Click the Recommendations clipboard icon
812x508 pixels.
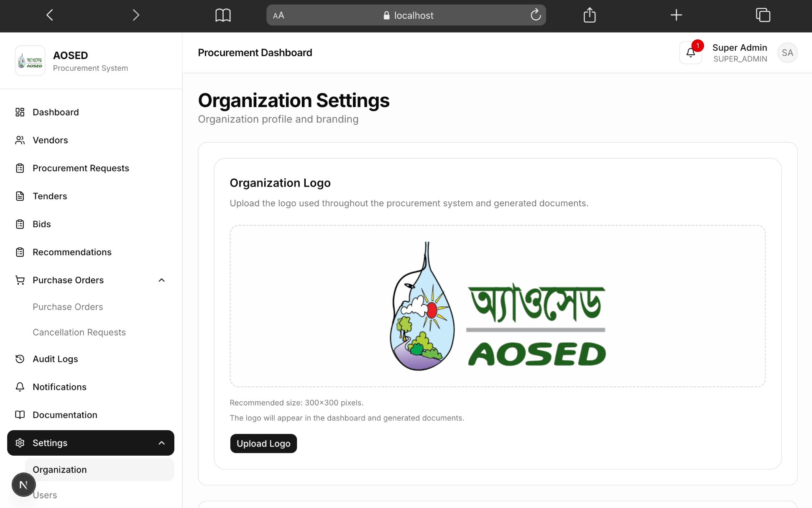(x=20, y=252)
